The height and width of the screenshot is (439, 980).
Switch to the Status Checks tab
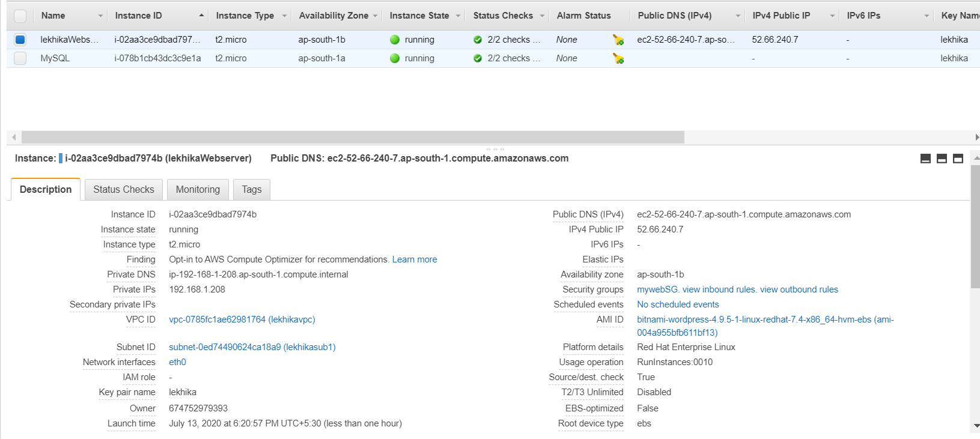[124, 189]
